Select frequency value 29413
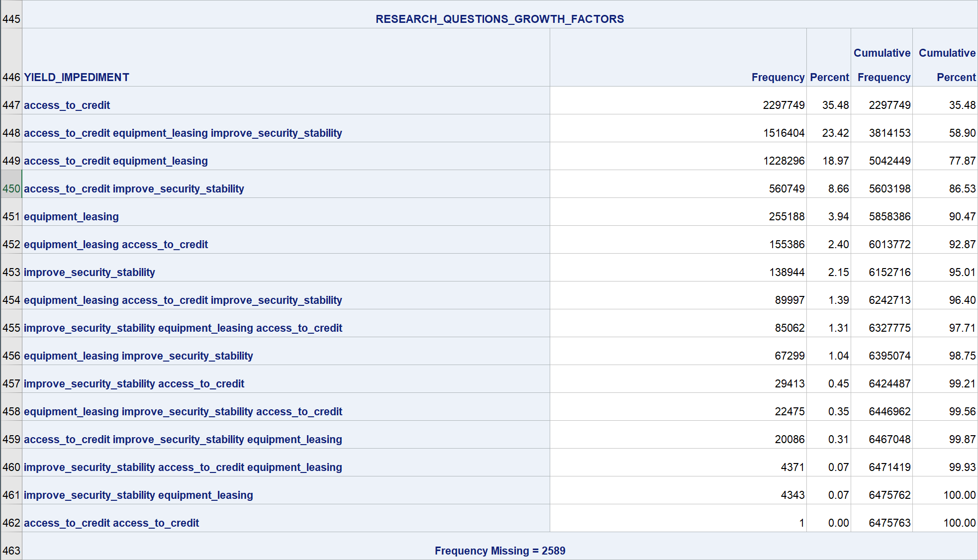This screenshot has height=560, width=978. click(x=789, y=383)
